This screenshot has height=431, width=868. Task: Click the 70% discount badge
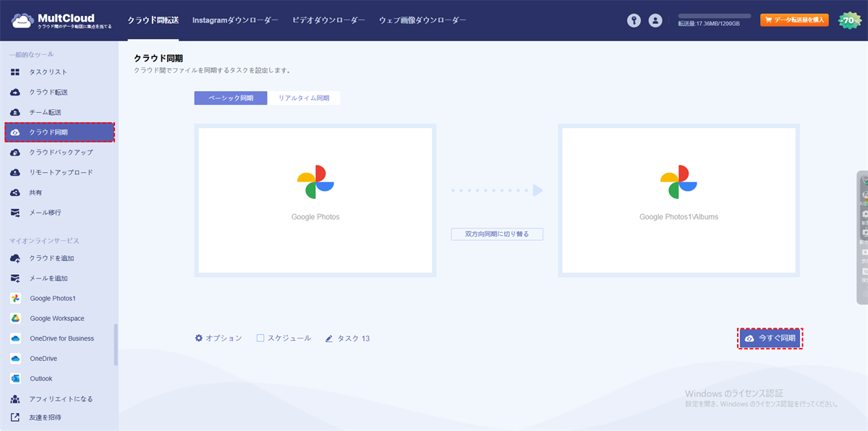click(848, 21)
